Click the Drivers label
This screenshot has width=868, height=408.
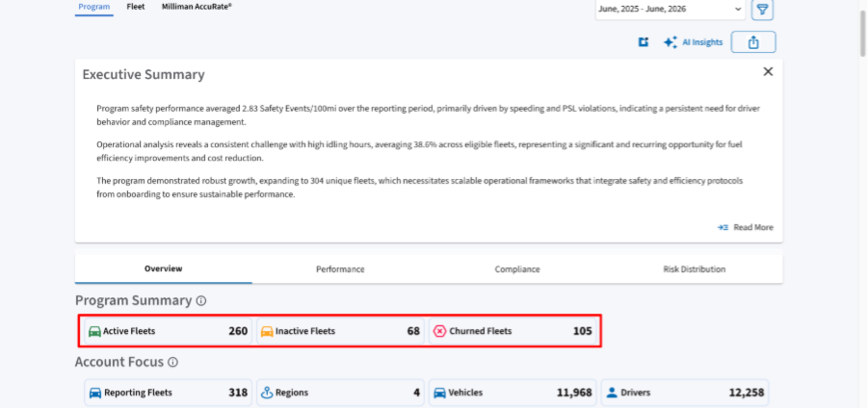pyautogui.click(x=636, y=393)
